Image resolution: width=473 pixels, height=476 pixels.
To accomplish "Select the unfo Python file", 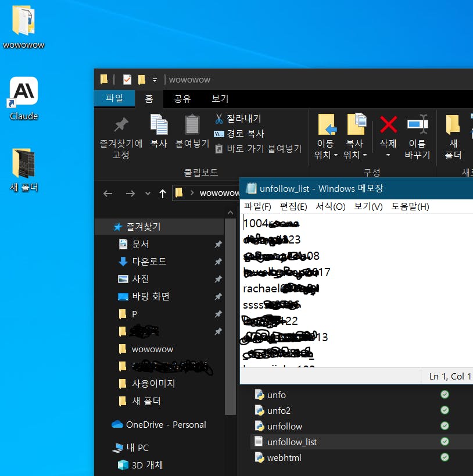I will pos(270,395).
